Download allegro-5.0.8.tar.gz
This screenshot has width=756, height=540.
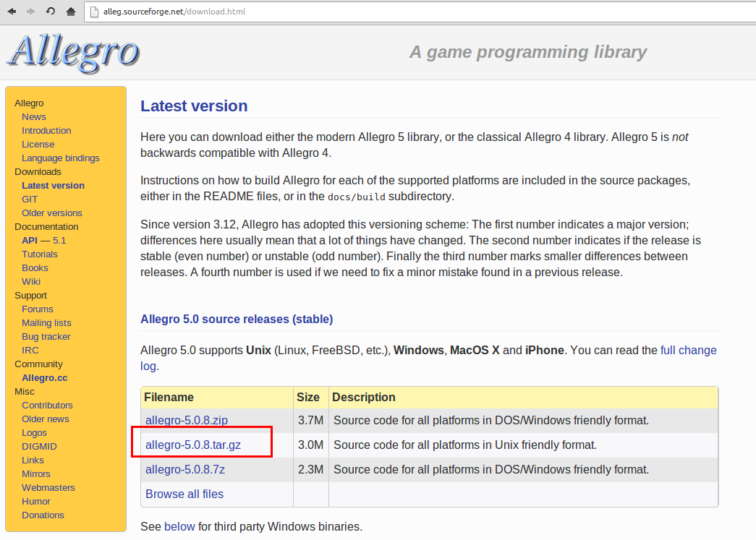193,445
